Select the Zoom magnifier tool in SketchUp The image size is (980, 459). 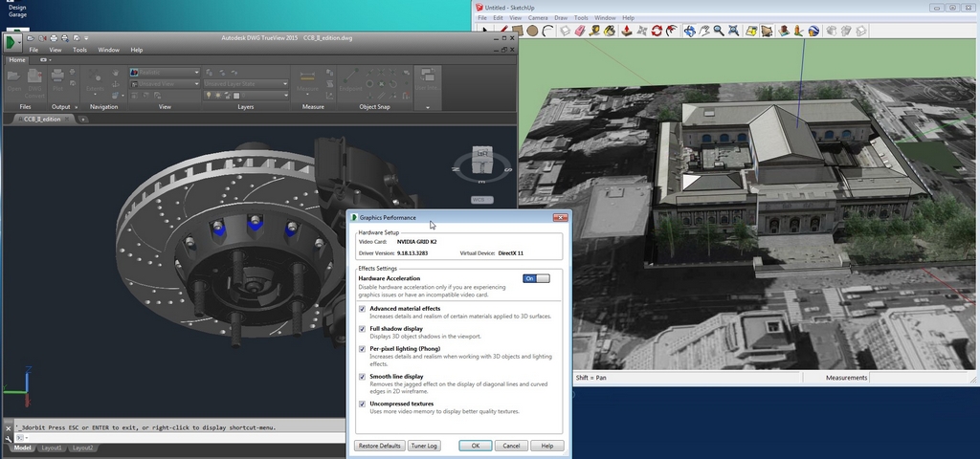coord(718,31)
